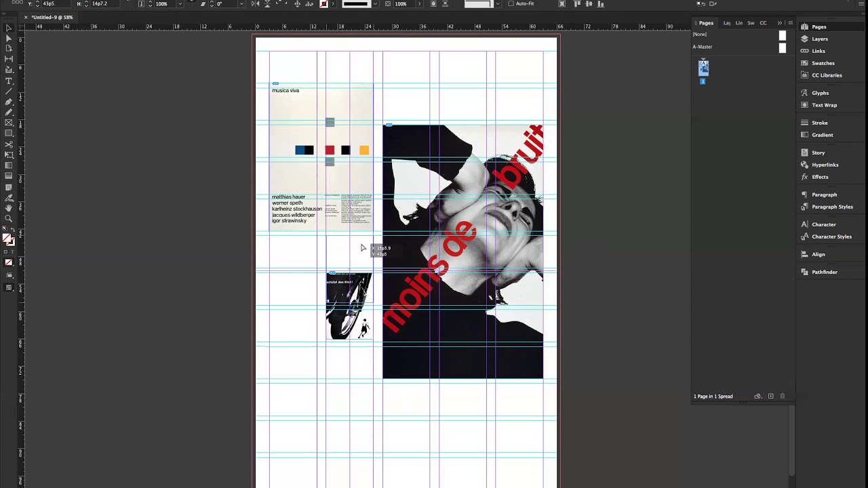Select the Free Transform tool
Viewport: 868px width, 488px height.
coord(9,155)
